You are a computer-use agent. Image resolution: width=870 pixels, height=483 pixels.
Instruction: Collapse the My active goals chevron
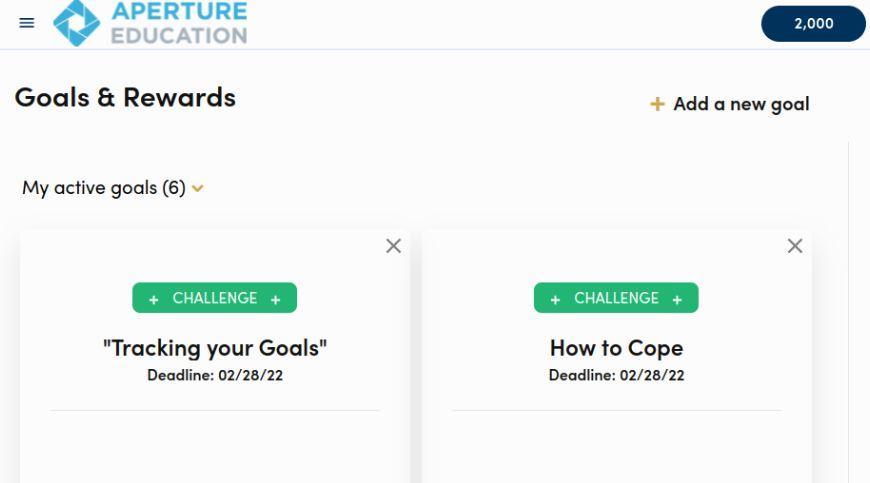[198, 188]
